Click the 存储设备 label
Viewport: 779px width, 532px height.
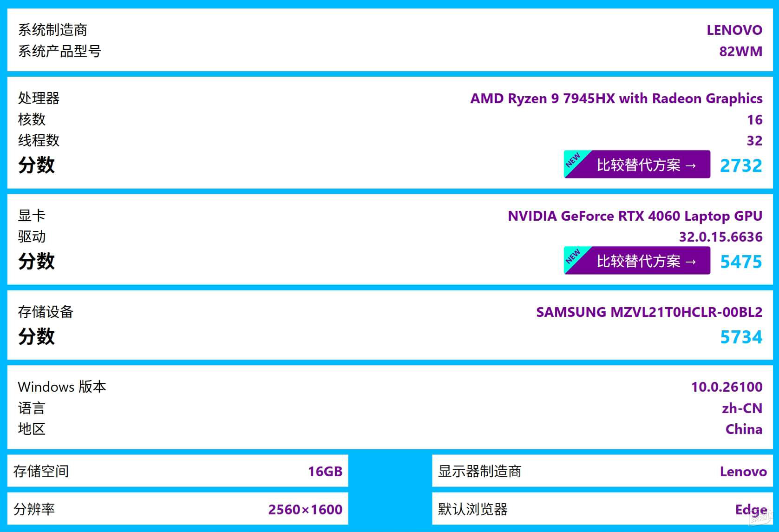pyautogui.click(x=46, y=312)
